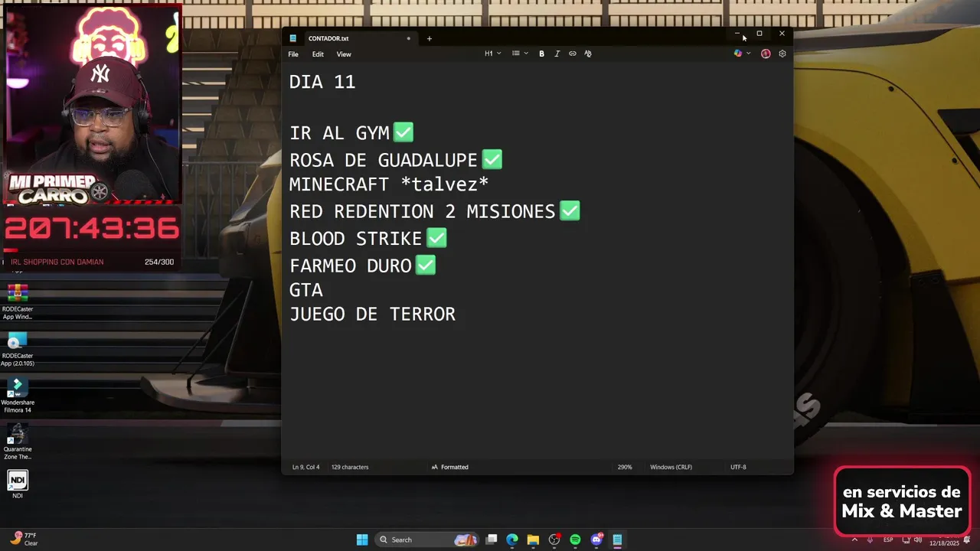Open the volume control in system tray
This screenshot has height=551, width=980.
tap(917, 540)
